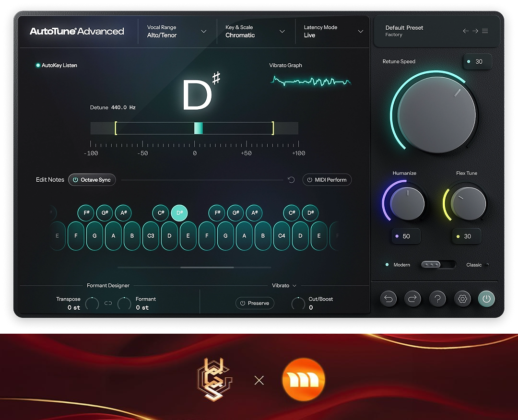518x420 pixels.
Task: Toggle Preserve vibrato button
Action: (255, 303)
